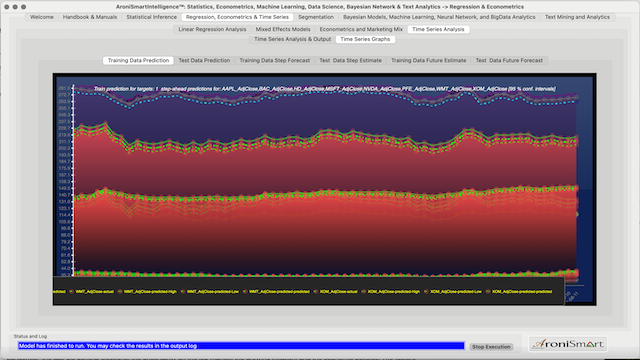Open Test Data Step Estimate graph
This screenshot has width=640, height=360.
pos(351,60)
